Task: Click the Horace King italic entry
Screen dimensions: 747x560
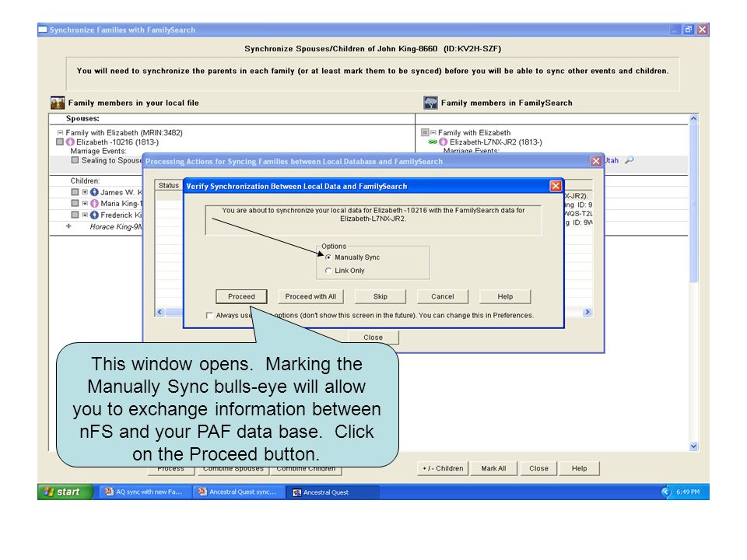Action: pyautogui.click(x=116, y=226)
